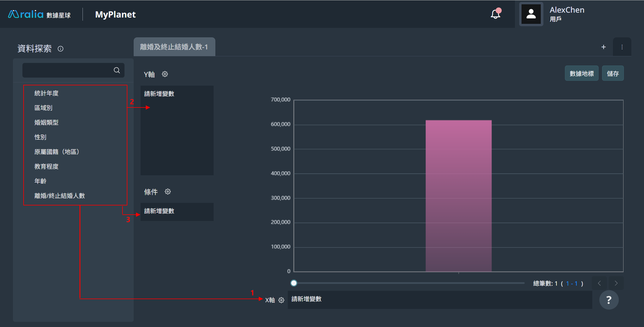This screenshot has width=644, height=327.
Task: Select the 離婚及終止結婚人數-1 tab
Action: (174, 47)
